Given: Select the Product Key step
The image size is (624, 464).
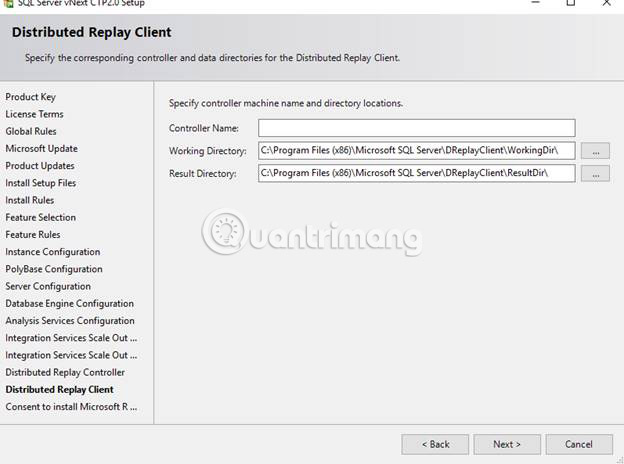Looking at the screenshot, I should click(x=31, y=97).
